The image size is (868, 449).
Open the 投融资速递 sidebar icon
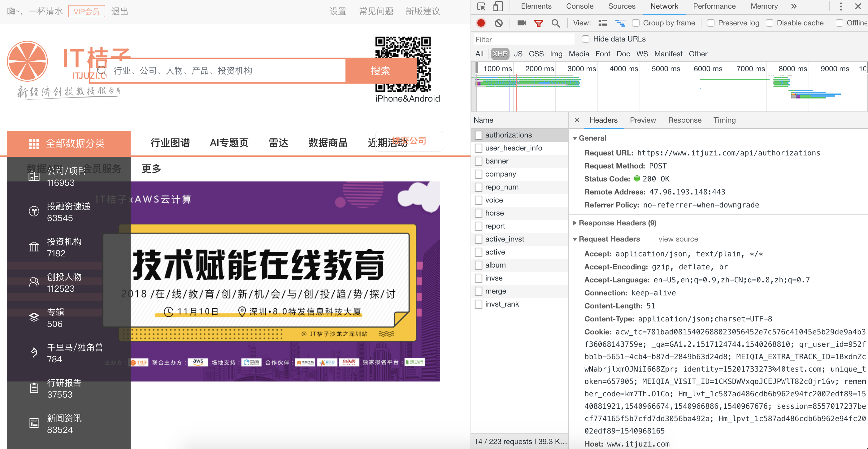coord(34,212)
